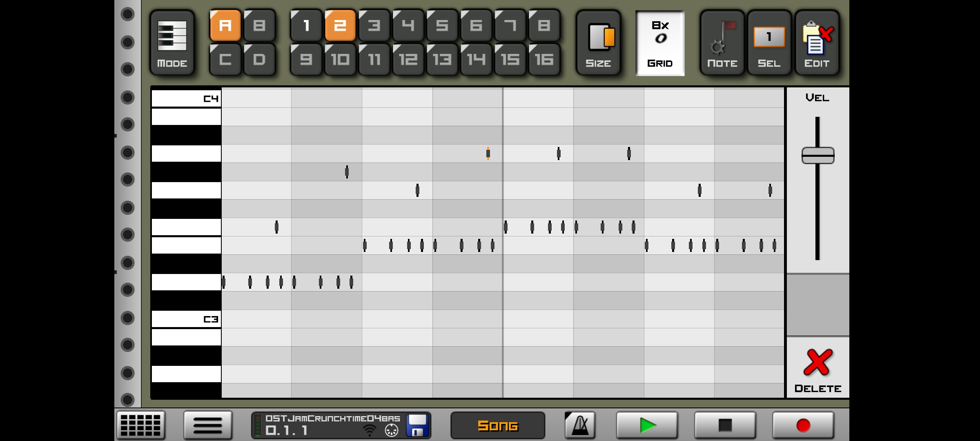Toggle Song mode button
This screenshot has width=980, height=441.
point(498,425)
